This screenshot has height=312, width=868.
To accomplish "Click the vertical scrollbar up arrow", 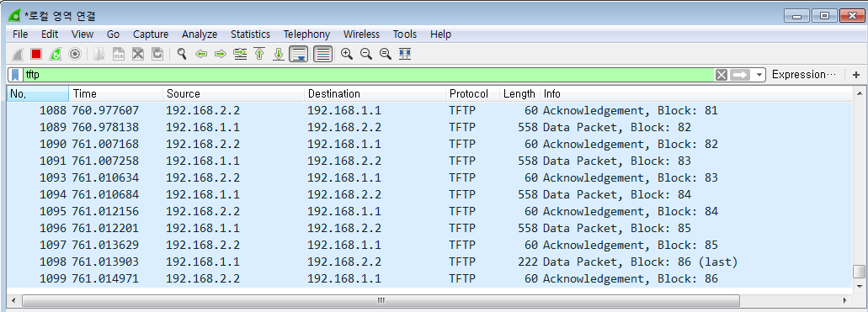I will pos(859,93).
